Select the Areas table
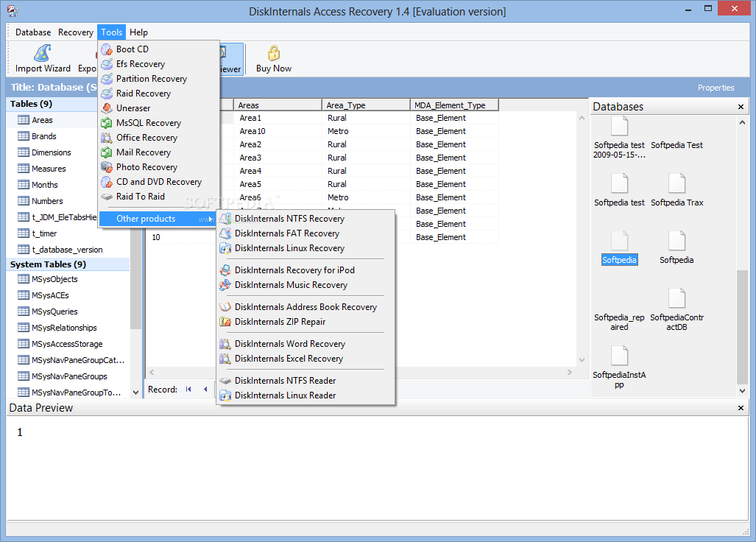Image resolution: width=756 pixels, height=542 pixels. point(42,120)
